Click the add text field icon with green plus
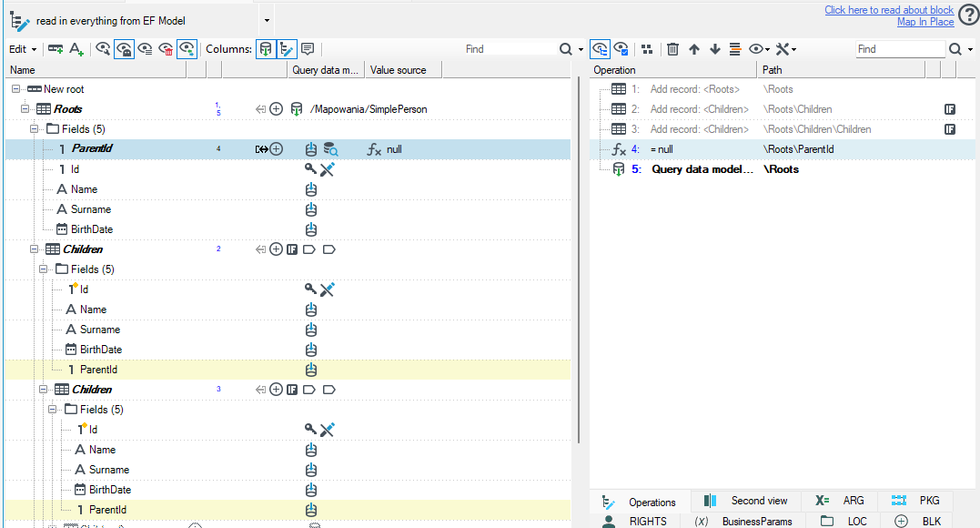This screenshot has height=528, width=980. (76, 49)
